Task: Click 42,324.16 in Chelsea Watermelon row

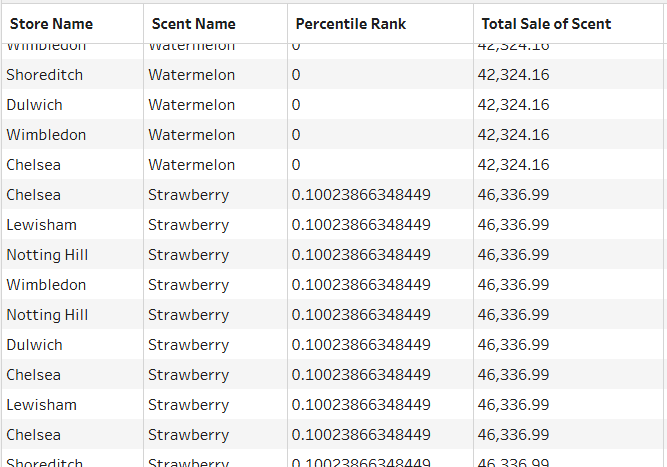Action: 513,165
